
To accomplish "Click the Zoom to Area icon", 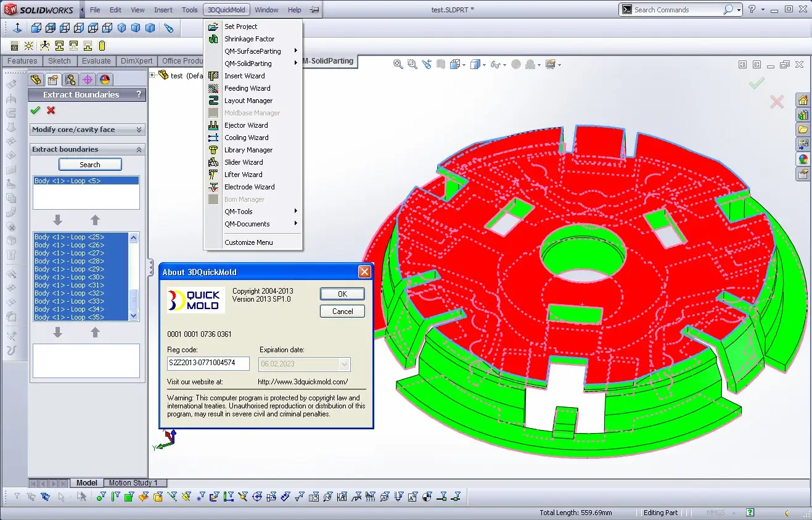I will click(412, 64).
